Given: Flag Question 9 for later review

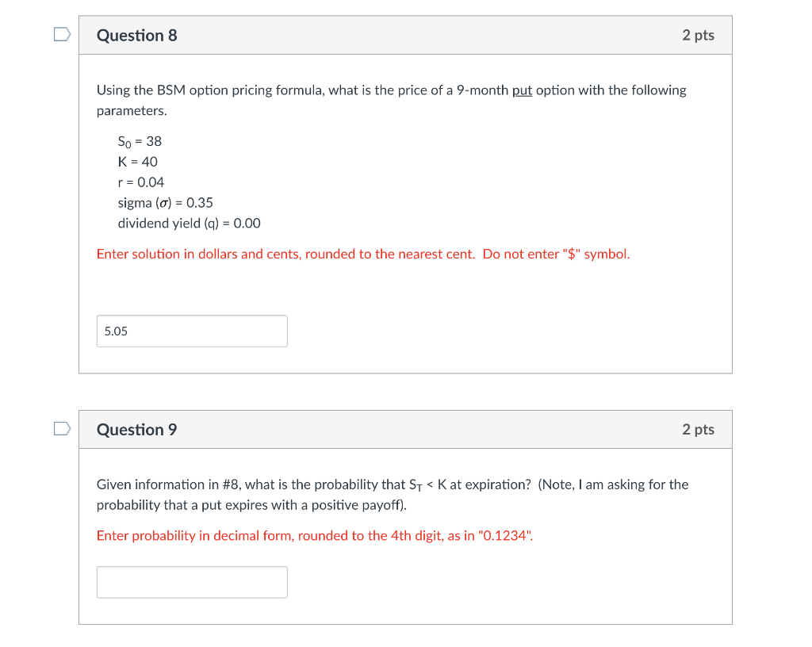Looking at the screenshot, I should point(61,428).
